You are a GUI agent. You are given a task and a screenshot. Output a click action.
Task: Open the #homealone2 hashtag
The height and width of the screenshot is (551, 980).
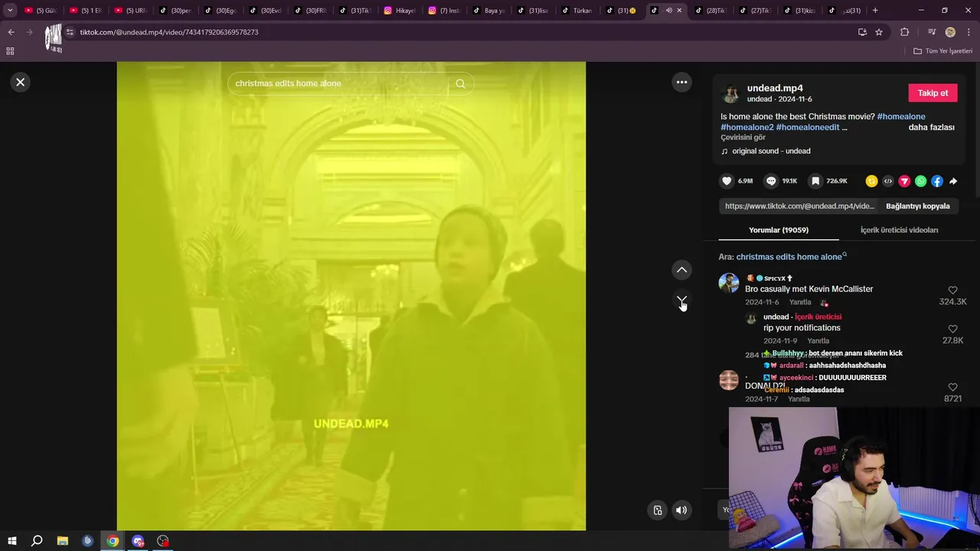coord(747,127)
